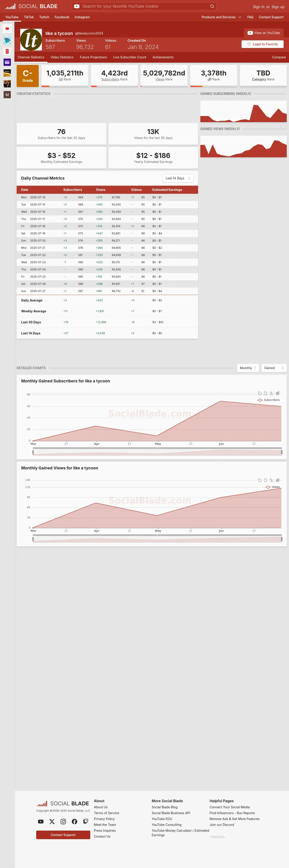
Task: Click the search magnifier icon
Action: pos(212,6)
